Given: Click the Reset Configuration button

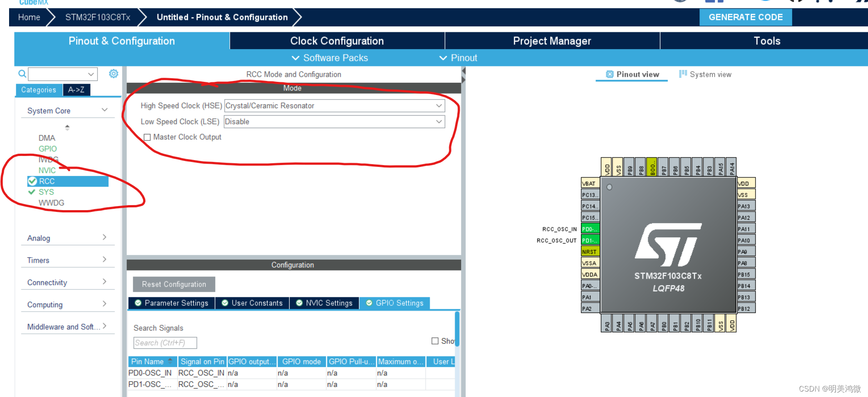Looking at the screenshot, I should point(174,284).
